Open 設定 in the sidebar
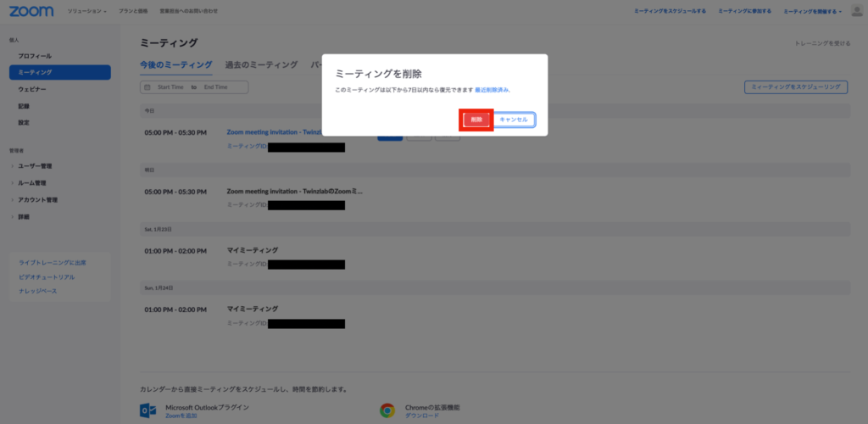The width and height of the screenshot is (868, 424). 24,122
